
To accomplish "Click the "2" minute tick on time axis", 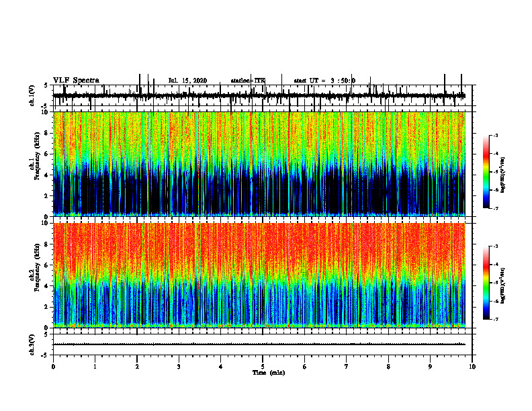I will pyautogui.click(x=137, y=367).
